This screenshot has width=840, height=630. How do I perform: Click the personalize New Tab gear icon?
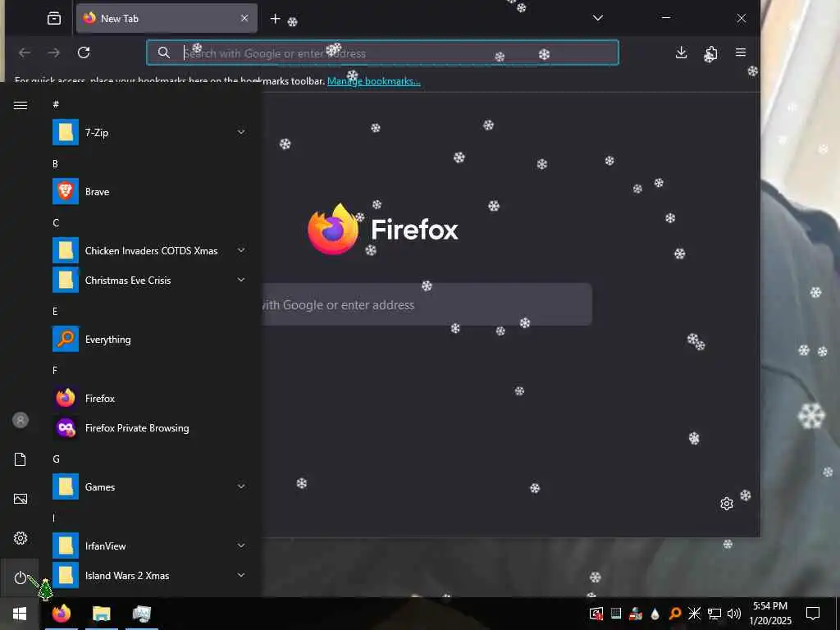727,504
